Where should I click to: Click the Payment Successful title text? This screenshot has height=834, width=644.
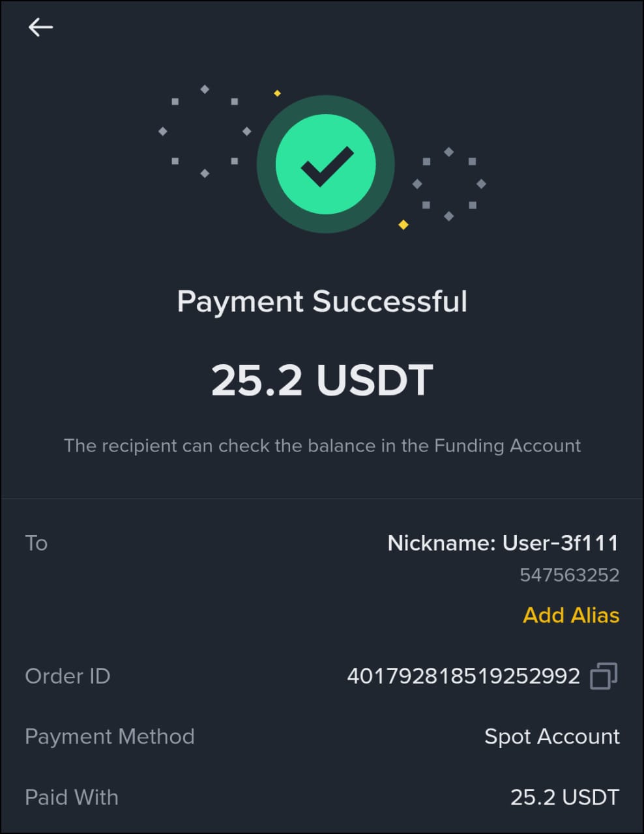coord(322,301)
